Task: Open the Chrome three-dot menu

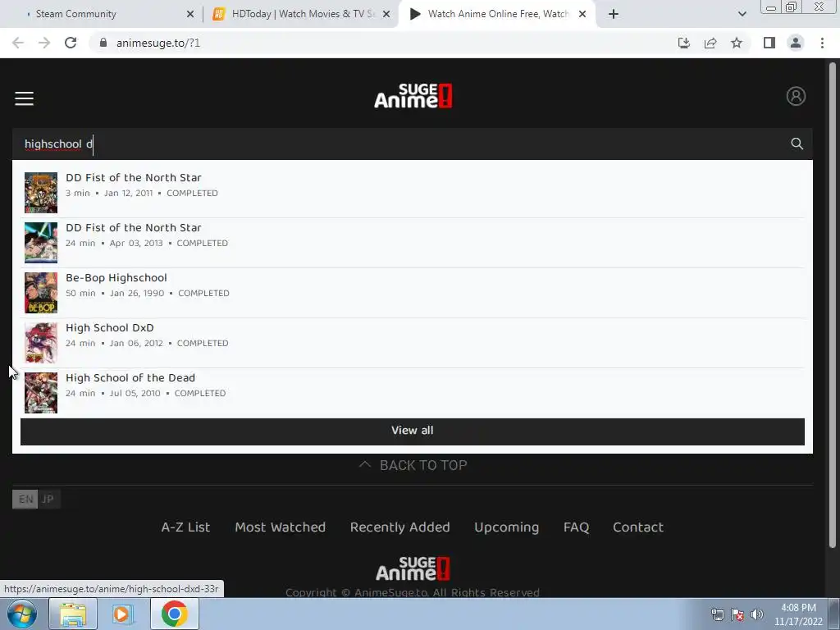Action: 822,43
